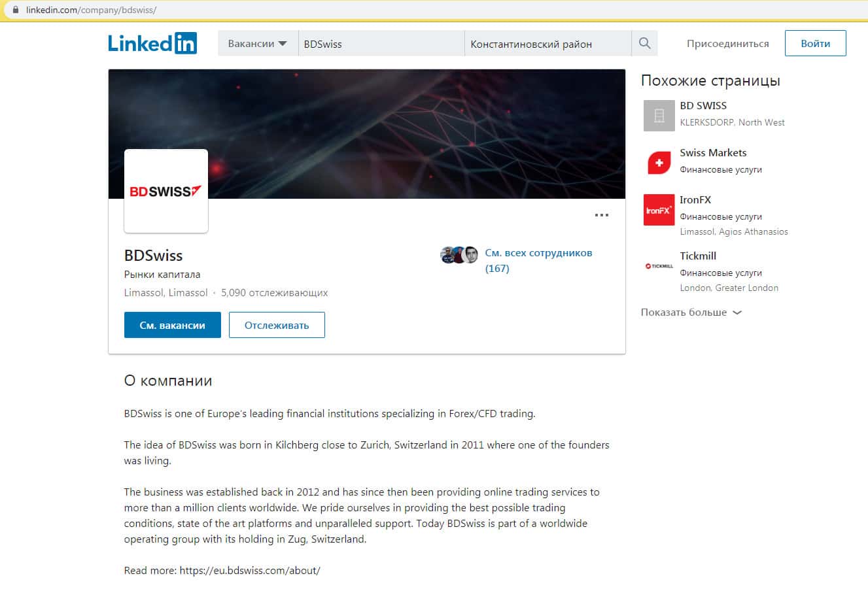
Task: Click the Read more eu.bdswiss.com/about text
Action: pyautogui.click(x=222, y=570)
